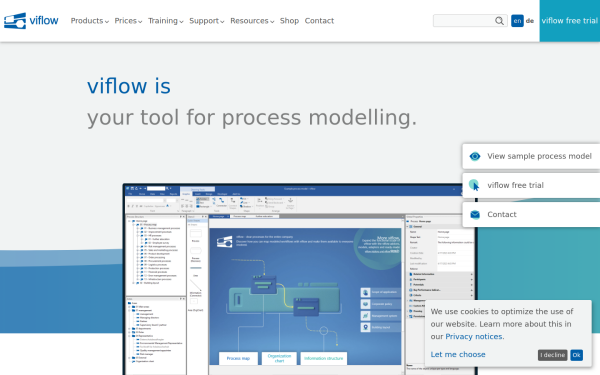600x375 pixels.
Task: Switch language to German (de)
Action: pos(530,21)
